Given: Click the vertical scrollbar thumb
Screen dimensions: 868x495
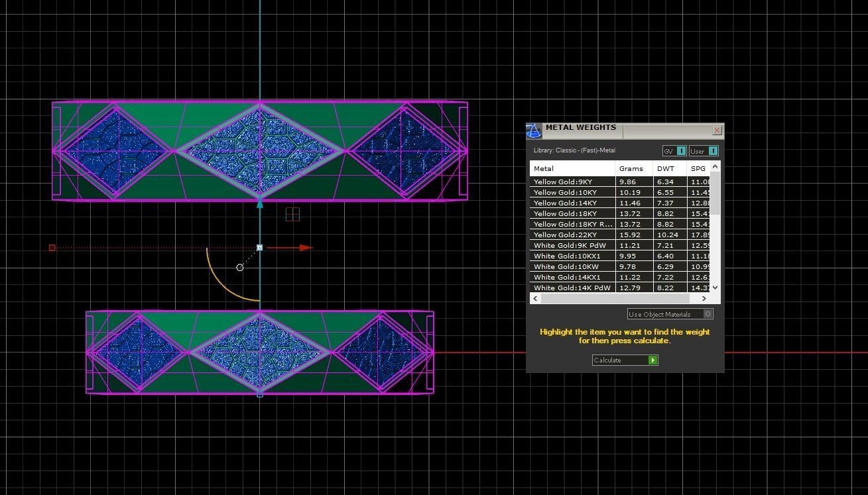Looking at the screenshot, I should (715, 193).
